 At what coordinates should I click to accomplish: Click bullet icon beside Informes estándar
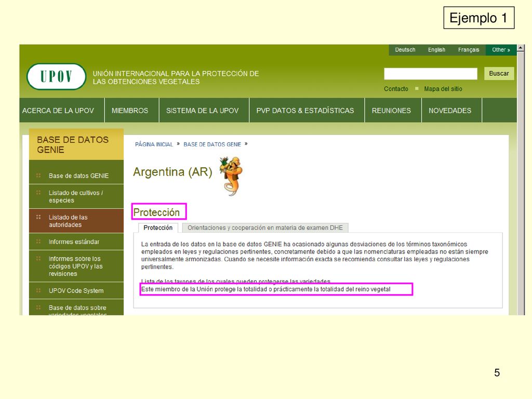(38, 242)
